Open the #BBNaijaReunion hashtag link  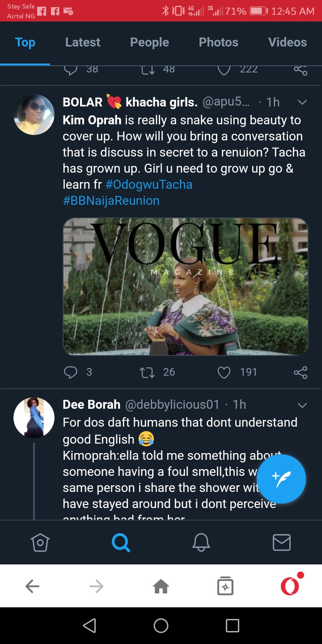(x=111, y=201)
